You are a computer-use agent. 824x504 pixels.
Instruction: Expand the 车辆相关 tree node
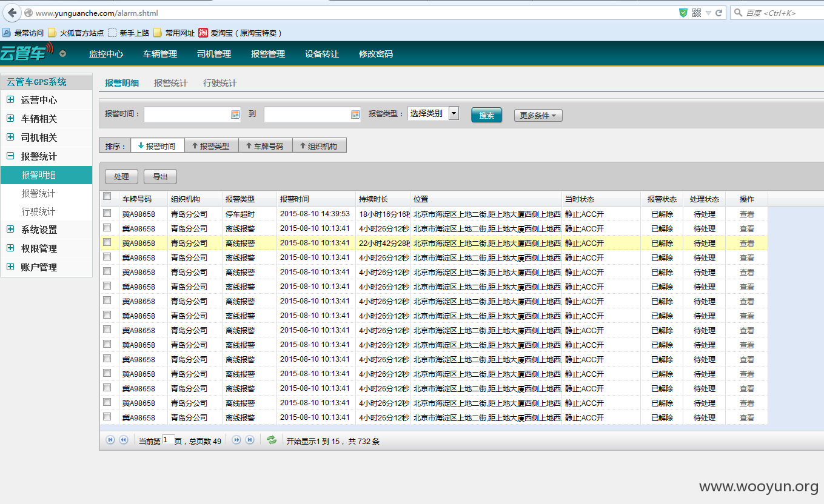click(10, 119)
